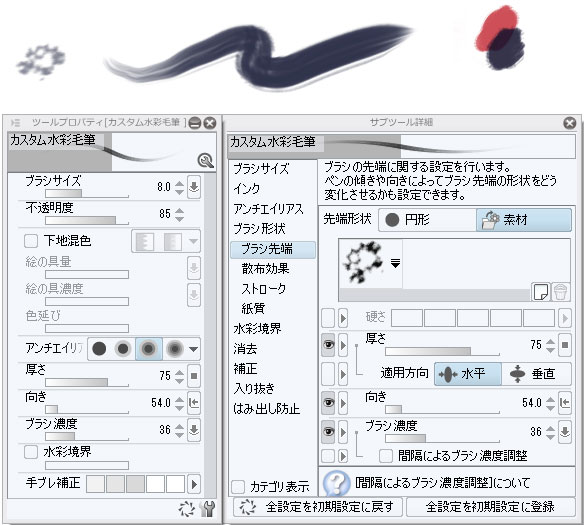Click the reset-to-default icon in Tool Property footer
This screenshot has height=525, width=584.
click(187, 509)
